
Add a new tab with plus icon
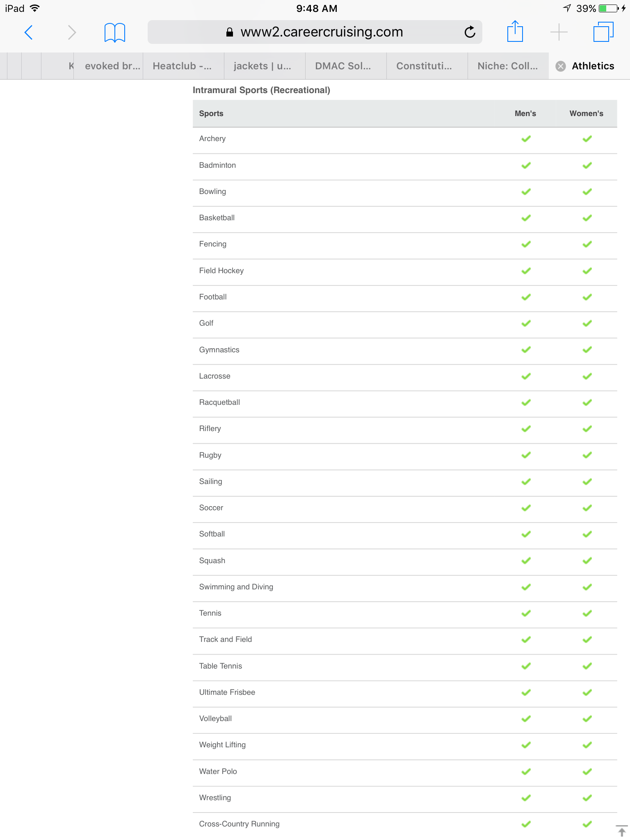click(x=559, y=32)
